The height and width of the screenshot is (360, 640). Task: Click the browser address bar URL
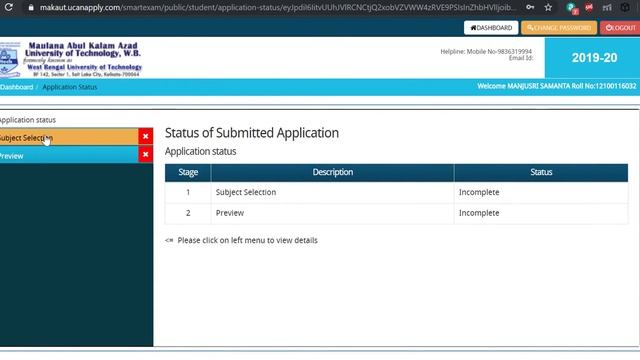tap(278, 7)
